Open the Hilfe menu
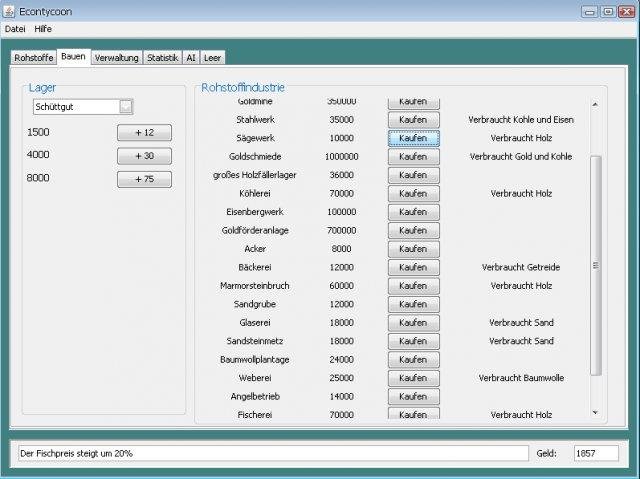640x479 pixels. tap(43, 29)
